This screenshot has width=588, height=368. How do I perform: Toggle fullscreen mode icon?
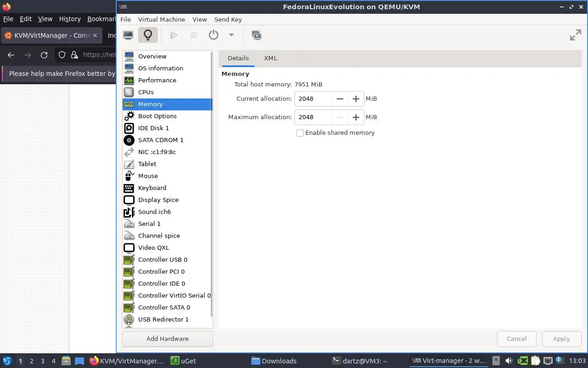click(575, 35)
